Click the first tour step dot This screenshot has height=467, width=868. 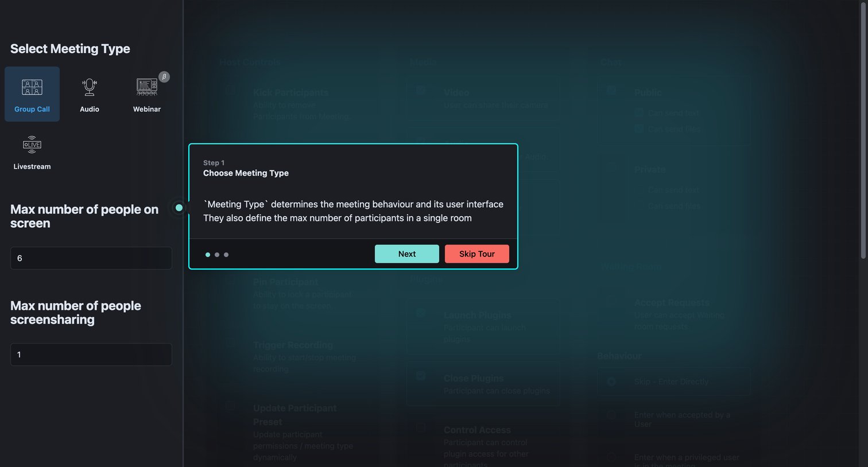click(208, 255)
